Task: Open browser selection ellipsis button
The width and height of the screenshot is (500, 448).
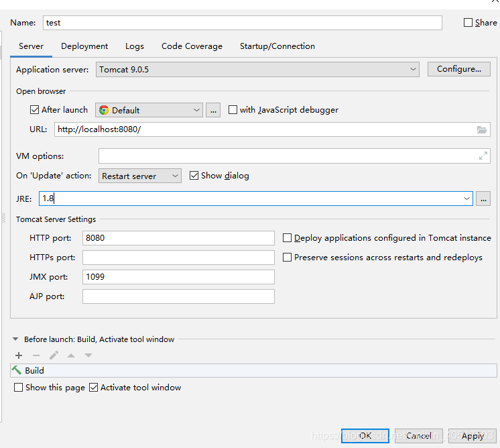Action: pyautogui.click(x=213, y=111)
